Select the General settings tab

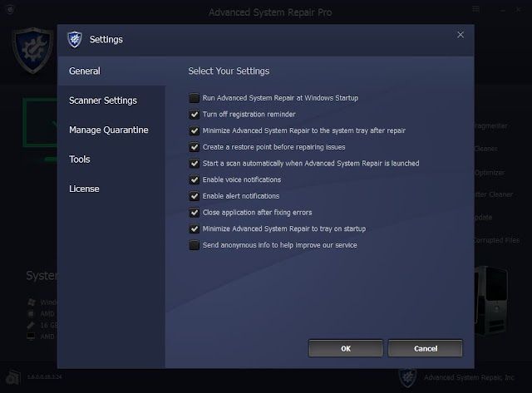pos(111,71)
